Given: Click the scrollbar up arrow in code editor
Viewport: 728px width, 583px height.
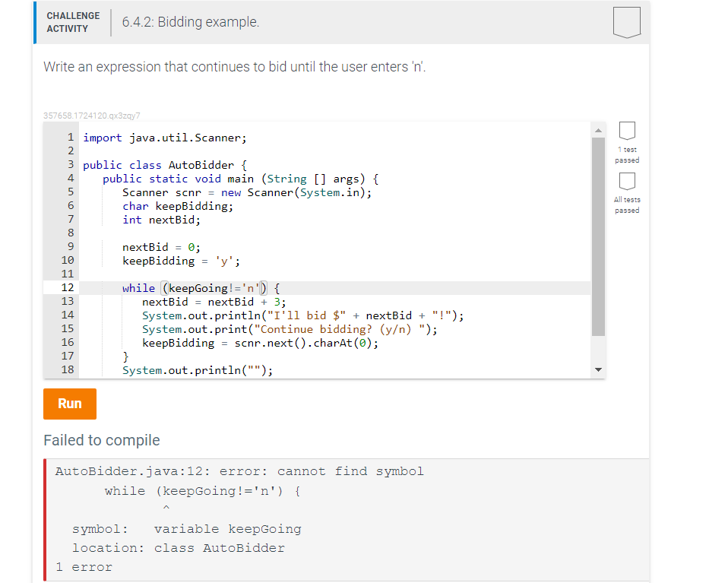Looking at the screenshot, I should pos(598,130).
